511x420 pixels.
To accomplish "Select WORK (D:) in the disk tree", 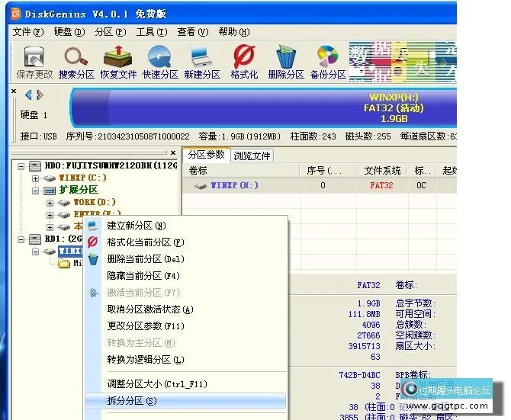I will [x=95, y=202].
